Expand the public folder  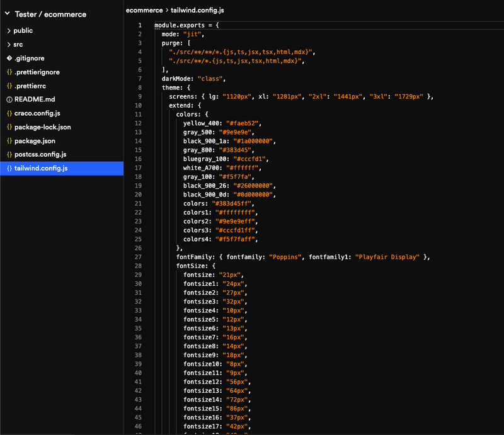click(x=25, y=30)
